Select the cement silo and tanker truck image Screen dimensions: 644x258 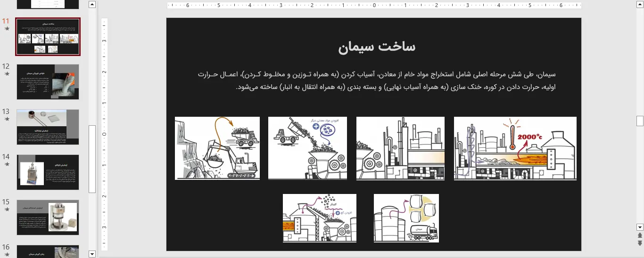(x=406, y=218)
